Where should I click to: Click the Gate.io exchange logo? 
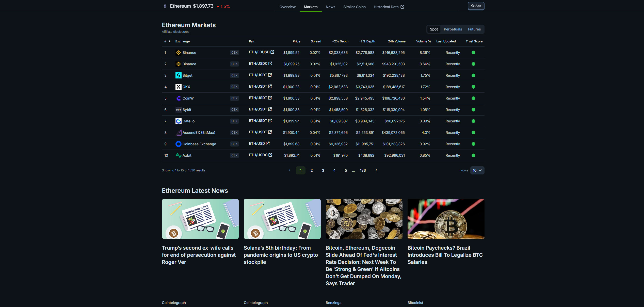(x=179, y=121)
